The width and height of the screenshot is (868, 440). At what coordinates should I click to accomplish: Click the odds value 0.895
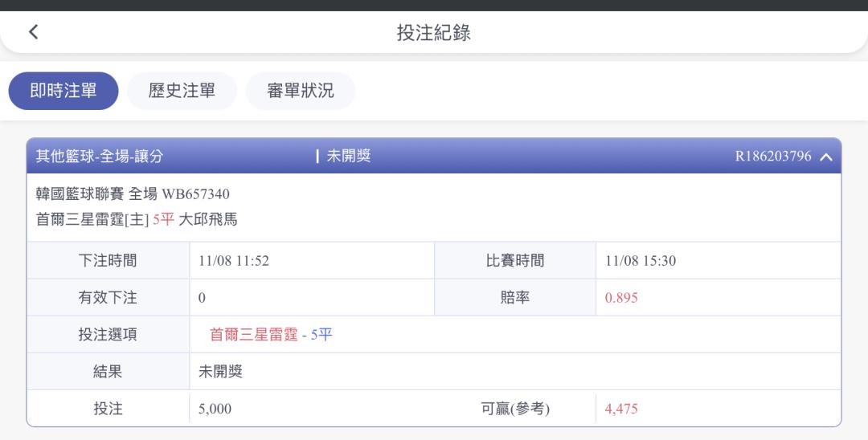[x=622, y=298]
